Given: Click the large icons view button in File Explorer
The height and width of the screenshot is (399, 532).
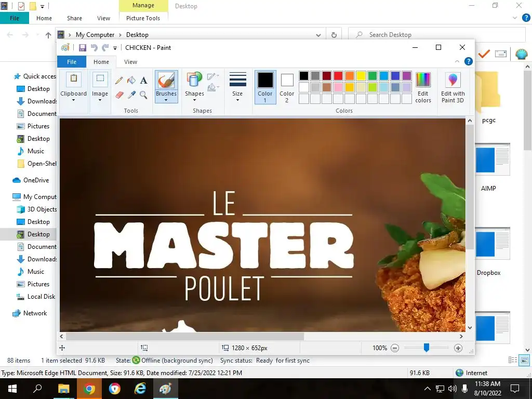Looking at the screenshot, I should pyautogui.click(x=525, y=361).
